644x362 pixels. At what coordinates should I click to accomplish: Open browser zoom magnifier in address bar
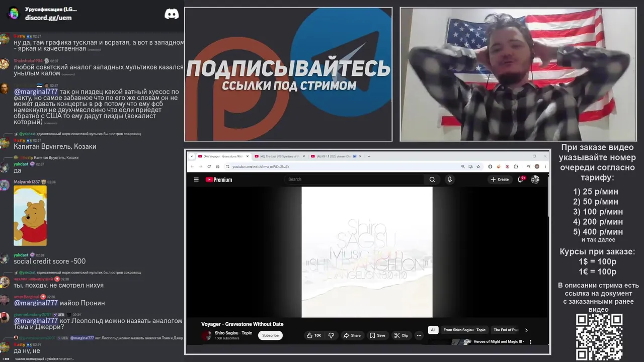pos(463,166)
